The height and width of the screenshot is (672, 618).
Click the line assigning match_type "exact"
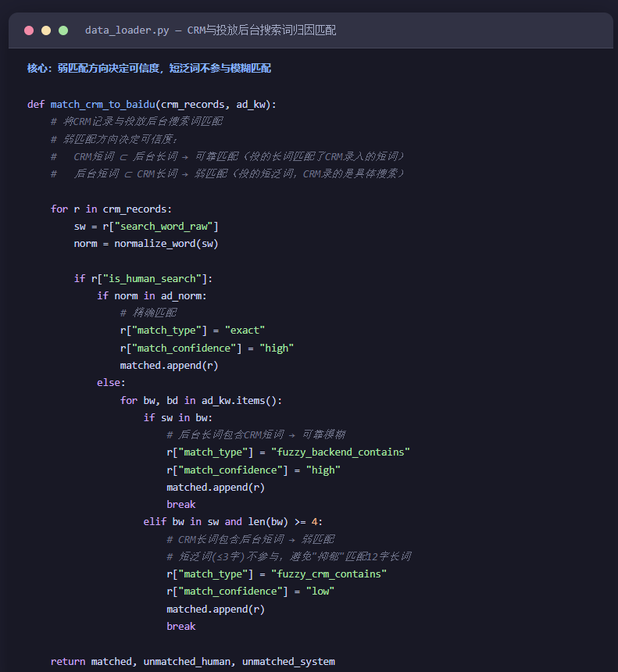tap(192, 331)
